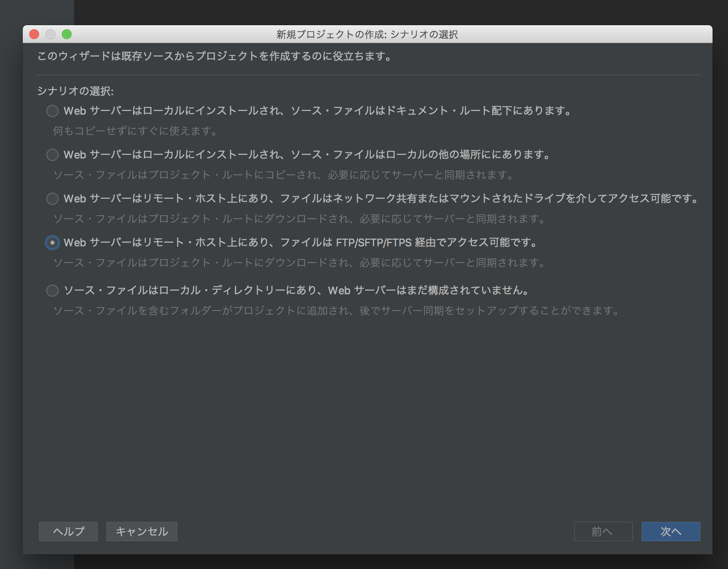Minimize the dialog window
Viewport: 728px width, 569px height.
pos(50,35)
